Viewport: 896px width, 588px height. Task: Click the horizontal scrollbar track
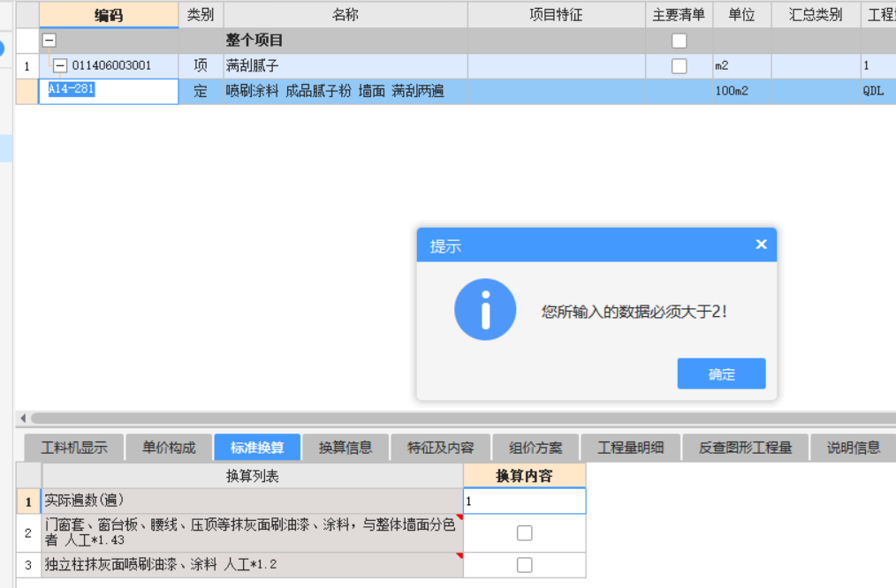click(x=463, y=418)
